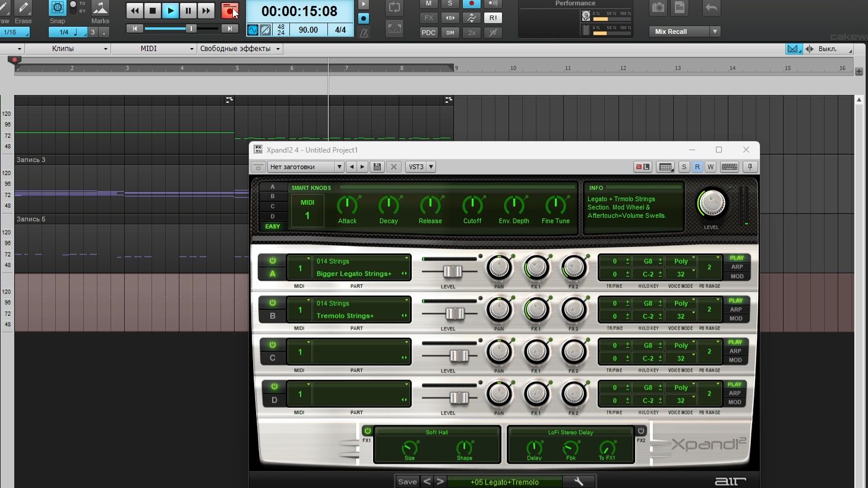
Task: Select smart knobs tab D
Action: (x=273, y=217)
